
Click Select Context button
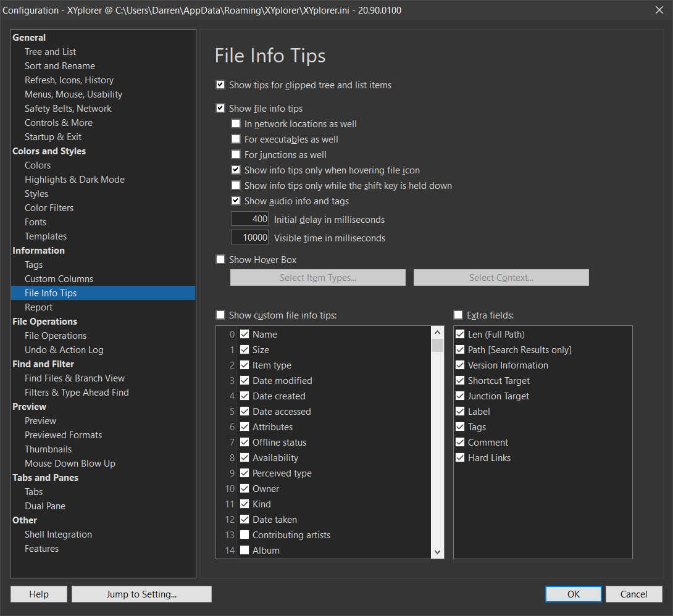coord(501,278)
